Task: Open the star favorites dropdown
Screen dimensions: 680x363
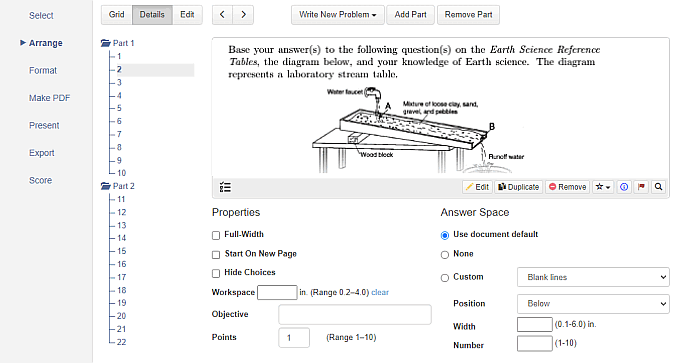Action: (603, 187)
